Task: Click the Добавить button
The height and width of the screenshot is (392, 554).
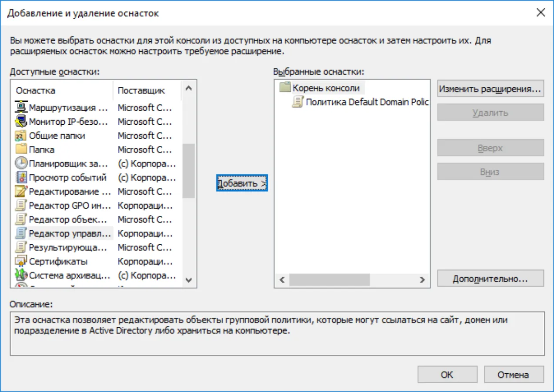Action: 242,183
